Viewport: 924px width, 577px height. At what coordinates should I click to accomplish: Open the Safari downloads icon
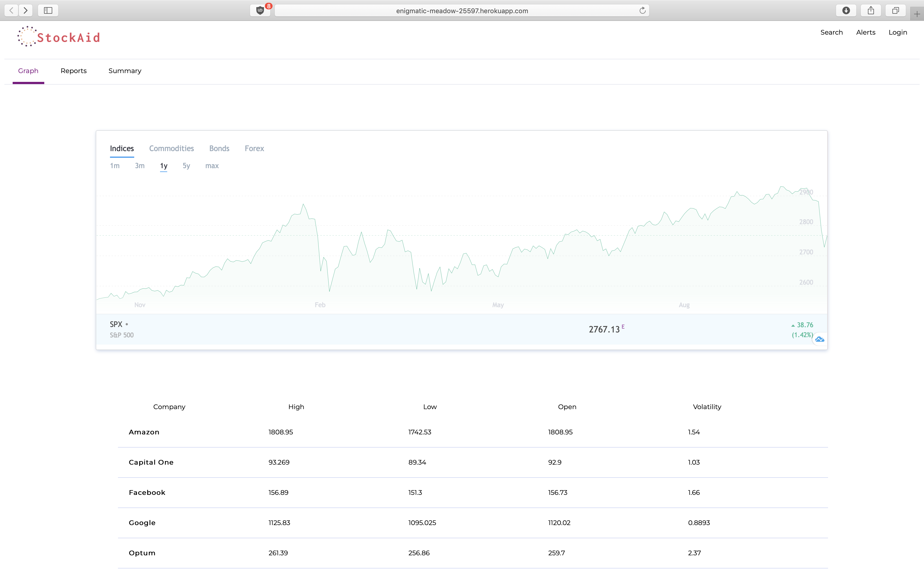tap(846, 10)
